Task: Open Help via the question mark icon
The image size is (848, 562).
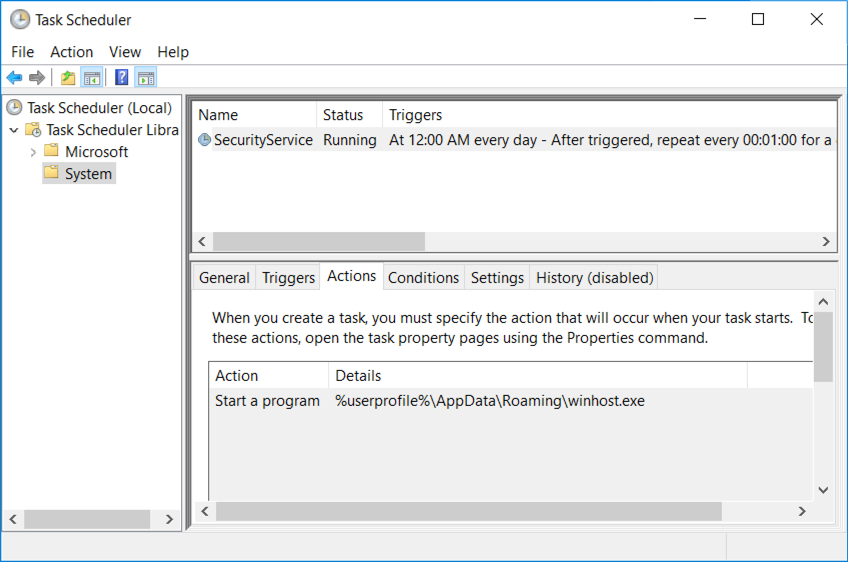Action: tap(122, 77)
